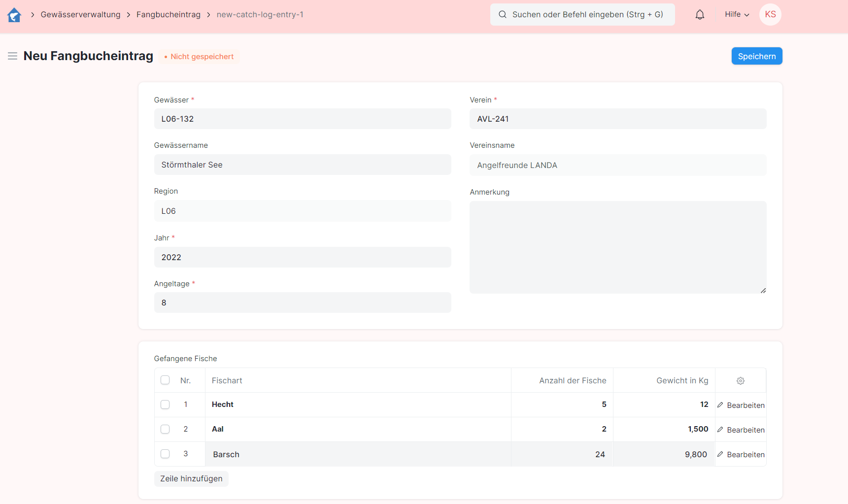Click the pencil icon for Barsch row
Screen dimensions: 848x504
tap(720, 454)
